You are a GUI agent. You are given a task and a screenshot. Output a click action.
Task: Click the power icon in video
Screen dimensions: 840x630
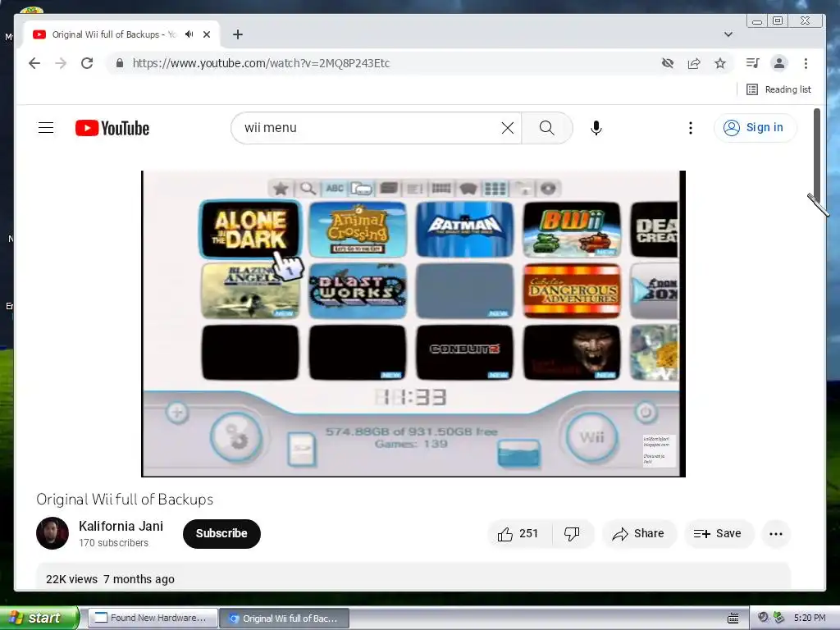point(646,413)
